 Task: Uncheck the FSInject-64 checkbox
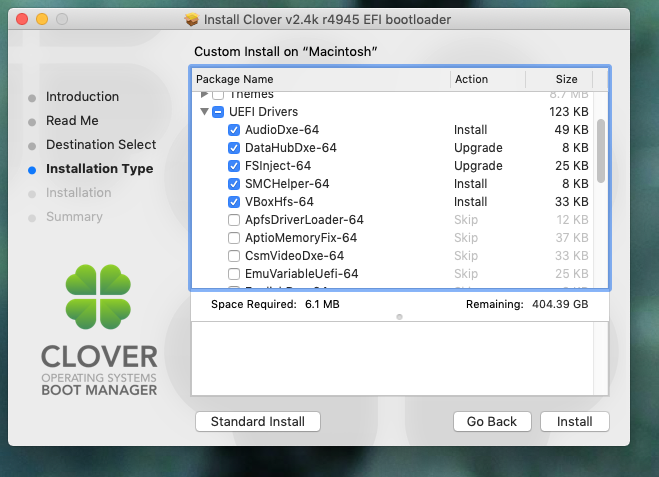[x=234, y=166]
